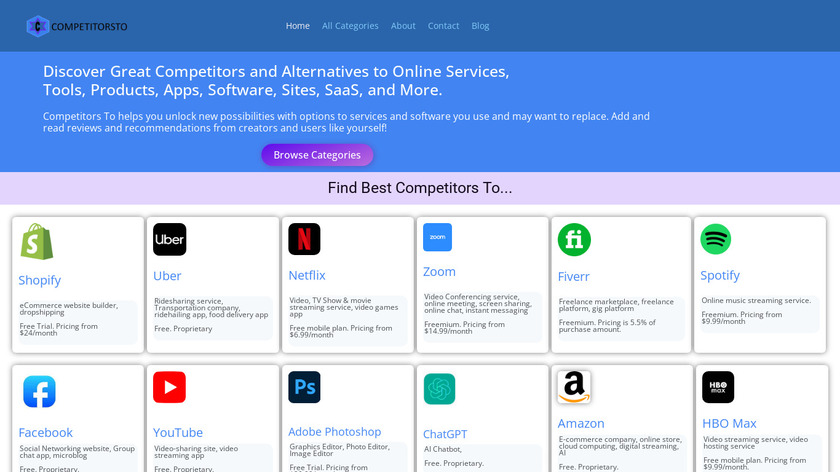Click 'Free. Proprietary' under Uber

click(183, 328)
